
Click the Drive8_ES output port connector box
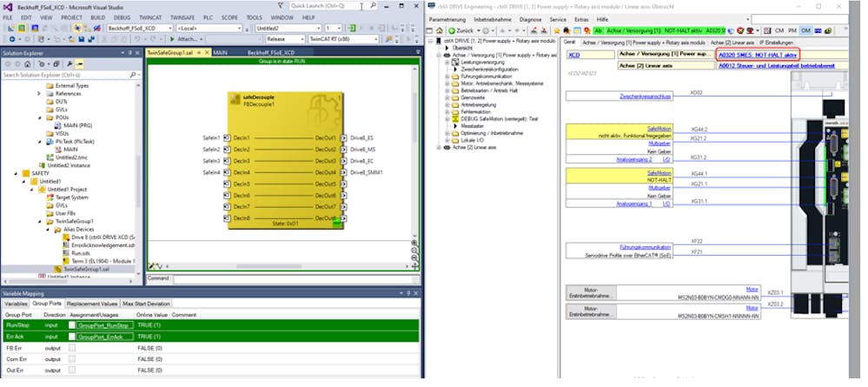tap(344, 137)
